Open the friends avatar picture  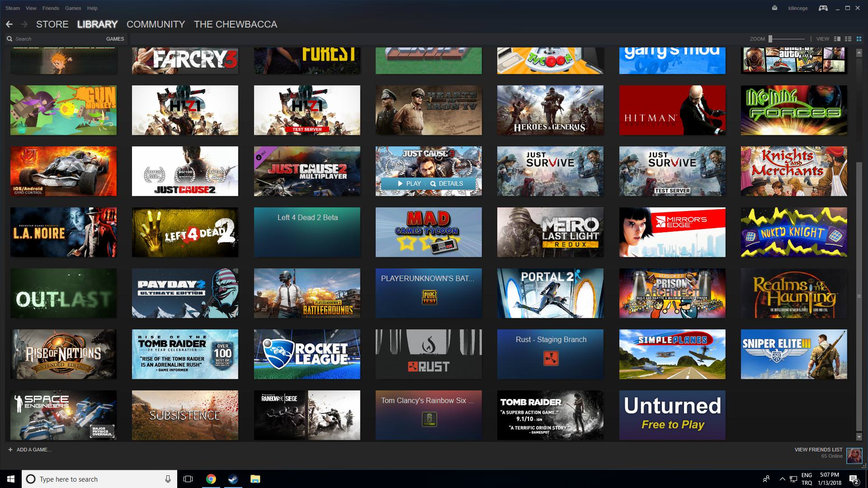tap(854, 455)
